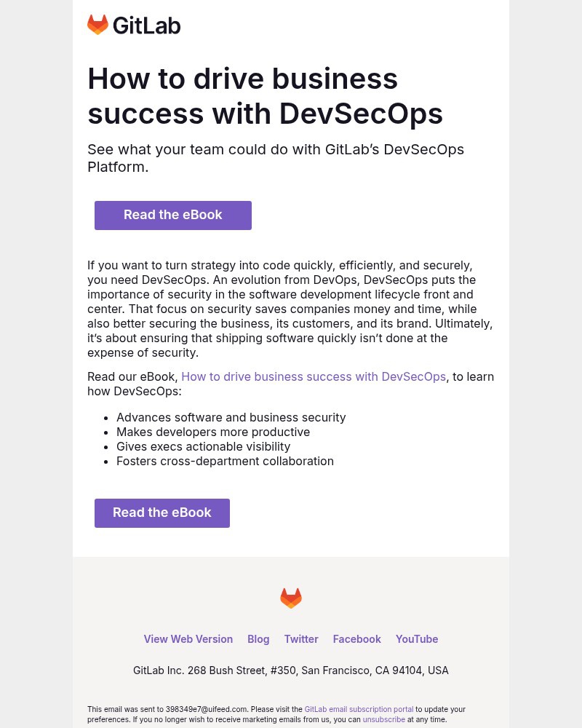
Task: Click the GitLab logo at the top
Action: [x=134, y=24]
